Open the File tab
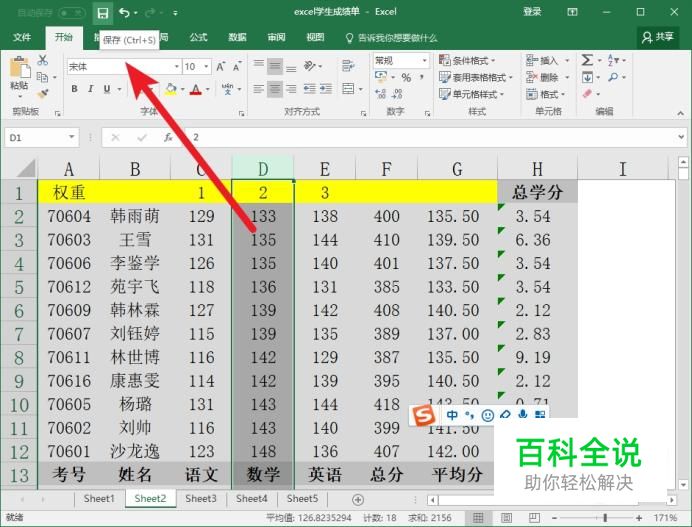 22,38
